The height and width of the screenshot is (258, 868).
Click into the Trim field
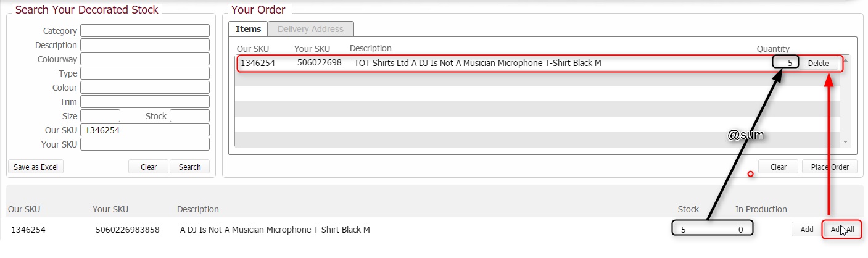pyautogui.click(x=145, y=102)
